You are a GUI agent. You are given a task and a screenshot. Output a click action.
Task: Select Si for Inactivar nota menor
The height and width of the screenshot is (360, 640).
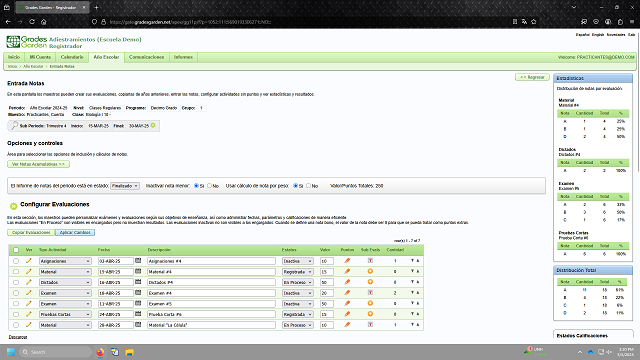(196, 186)
